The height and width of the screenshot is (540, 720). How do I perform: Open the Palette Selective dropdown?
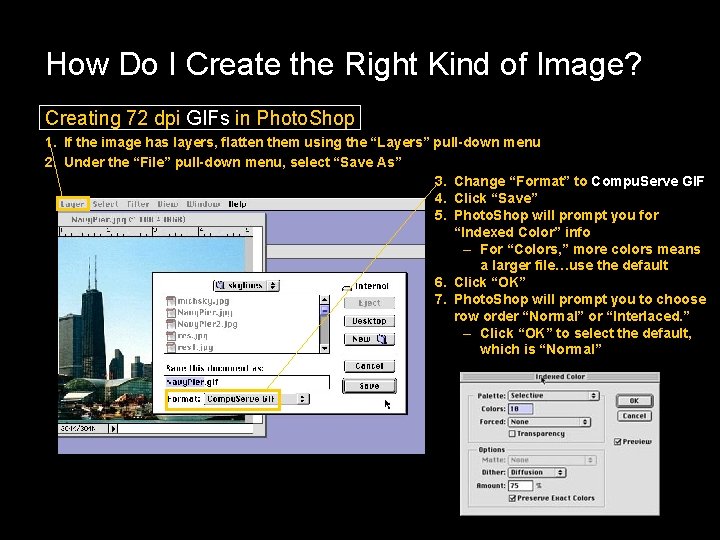(554, 395)
